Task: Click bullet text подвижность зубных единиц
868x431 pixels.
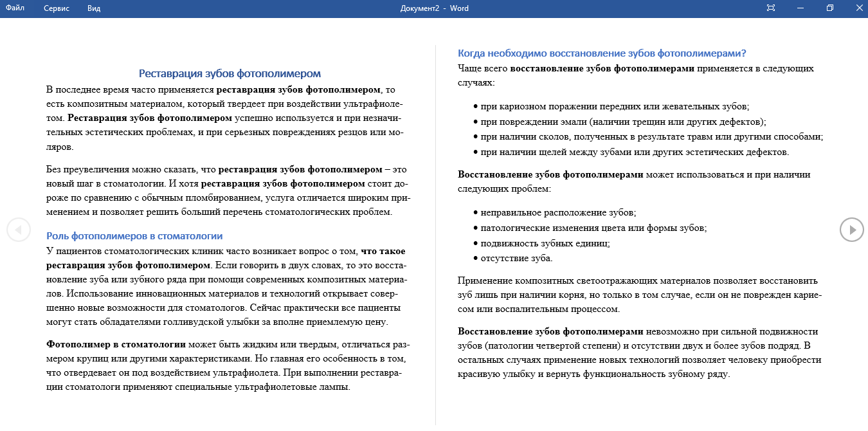Action: 545,243
